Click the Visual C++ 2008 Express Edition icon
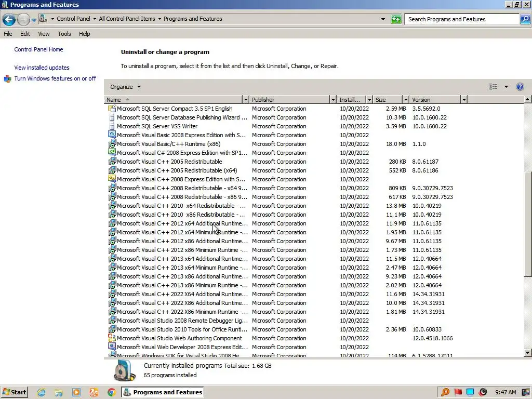 pos(112,179)
